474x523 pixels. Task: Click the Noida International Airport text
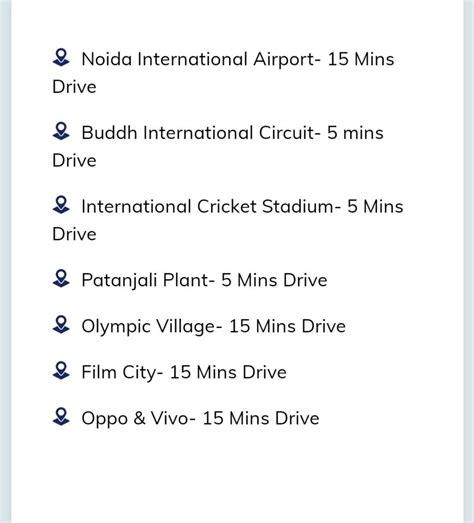[199, 59]
